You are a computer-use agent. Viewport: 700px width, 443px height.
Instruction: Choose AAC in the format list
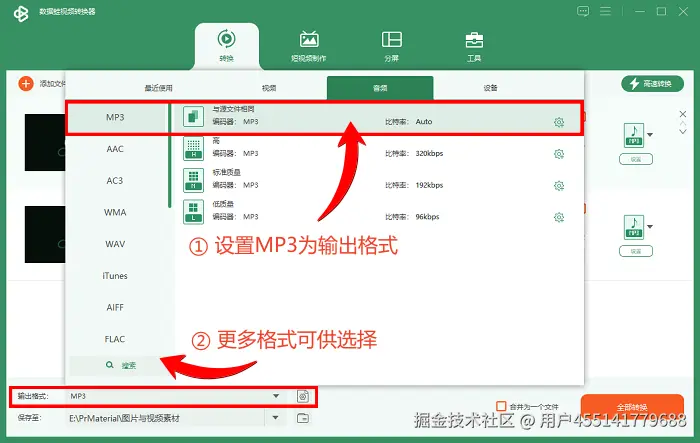[x=115, y=149]
